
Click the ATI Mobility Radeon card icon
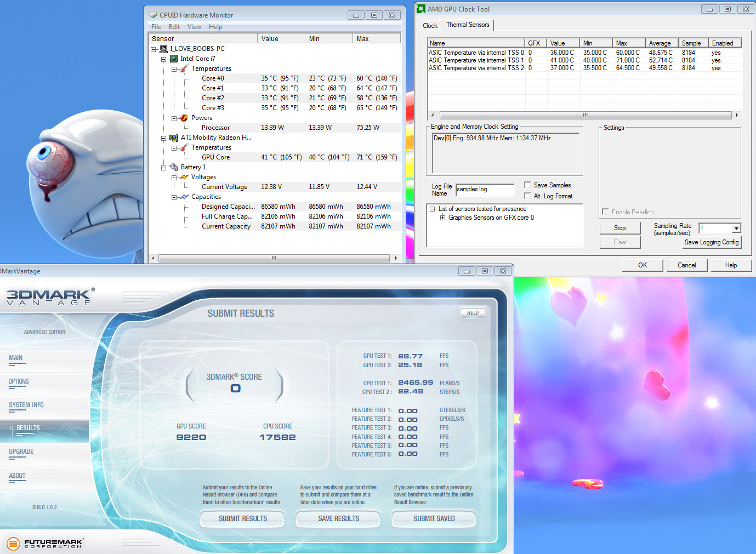pos(174,138)
